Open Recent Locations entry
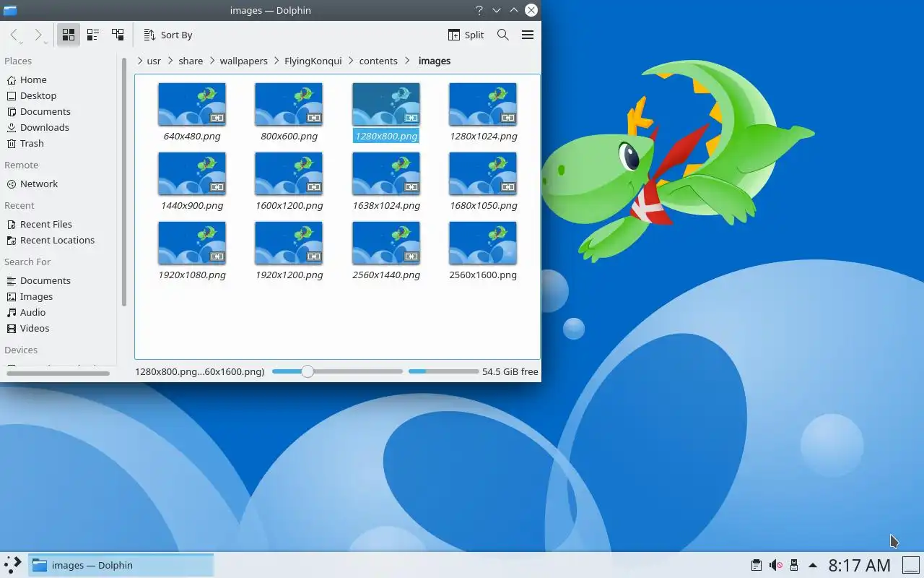Image resolution: width=924 pixels, height=578 pixels. pos(58,240)
